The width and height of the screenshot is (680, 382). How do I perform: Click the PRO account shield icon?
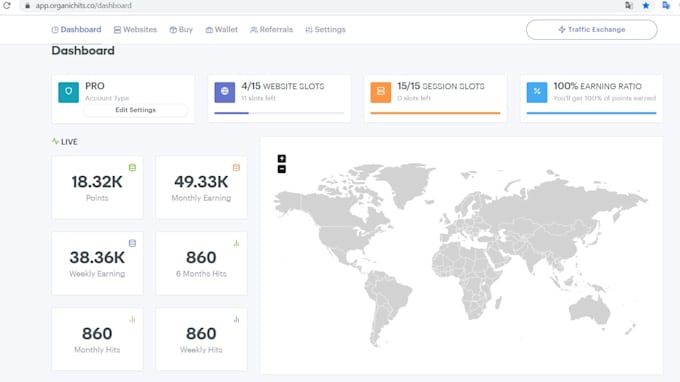tap(69, 92)
